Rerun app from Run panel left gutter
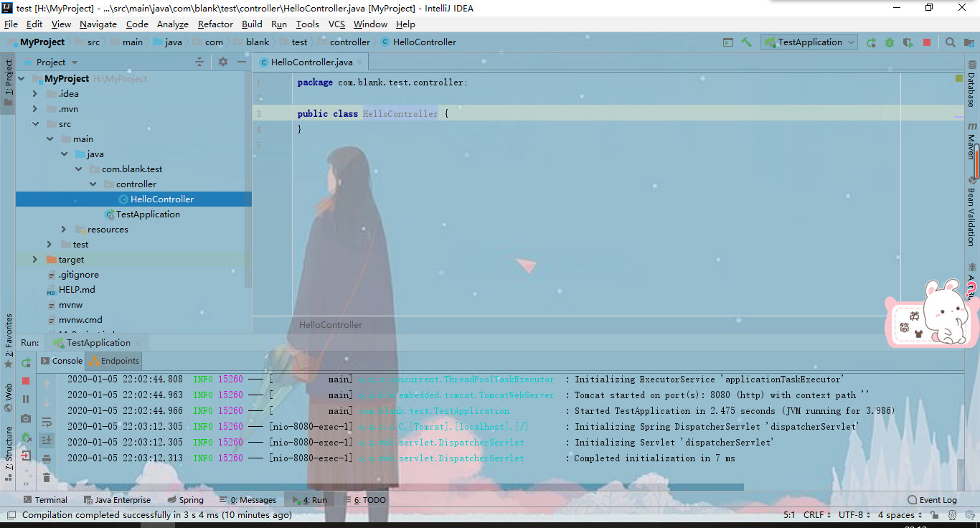Viewport: 980px width, 528px height. (26, 362)
